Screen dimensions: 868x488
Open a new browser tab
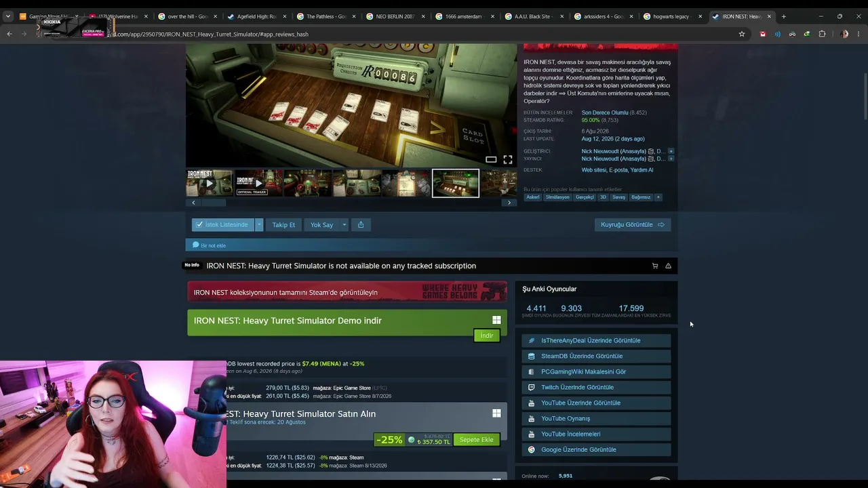point(783,16)
